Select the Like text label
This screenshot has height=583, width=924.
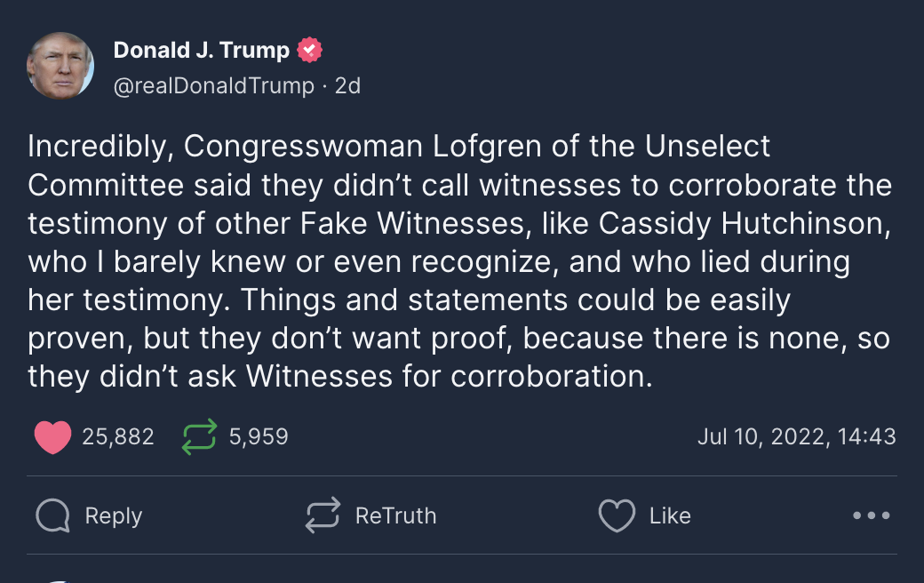pos(670,515)
